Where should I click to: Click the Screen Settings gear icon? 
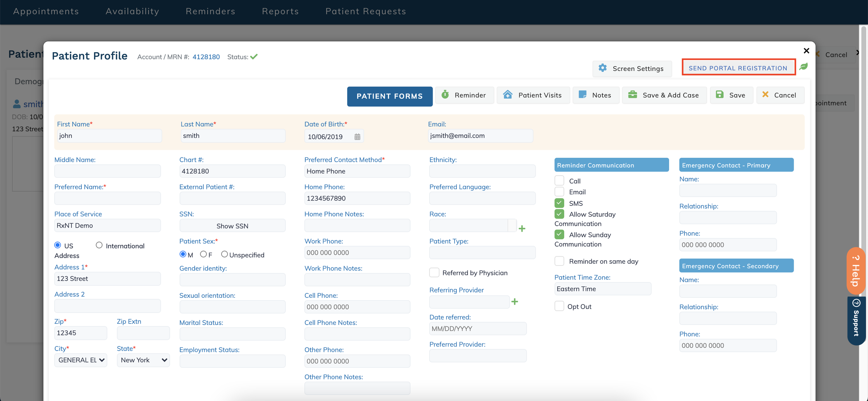coord(603,68)
